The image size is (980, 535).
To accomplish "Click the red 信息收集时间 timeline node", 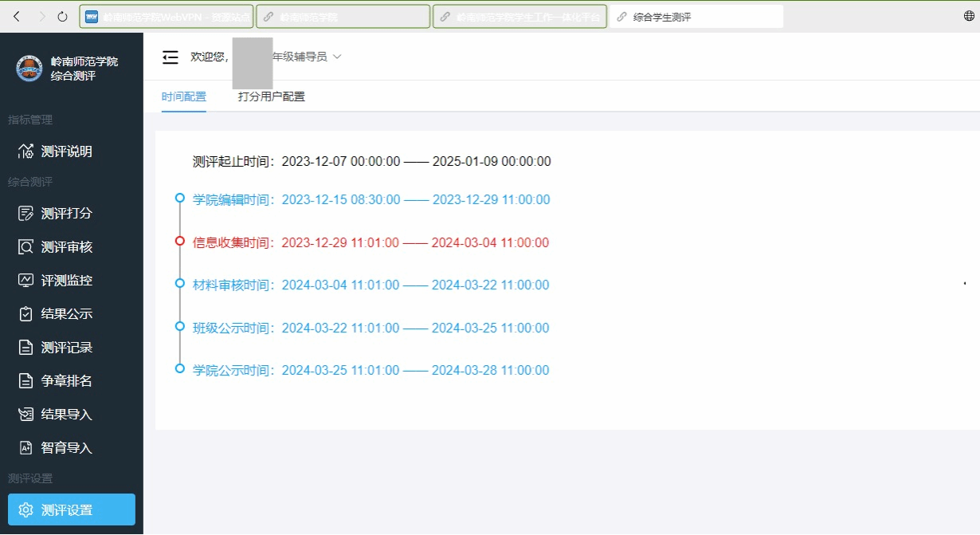I will coord(180,240).
